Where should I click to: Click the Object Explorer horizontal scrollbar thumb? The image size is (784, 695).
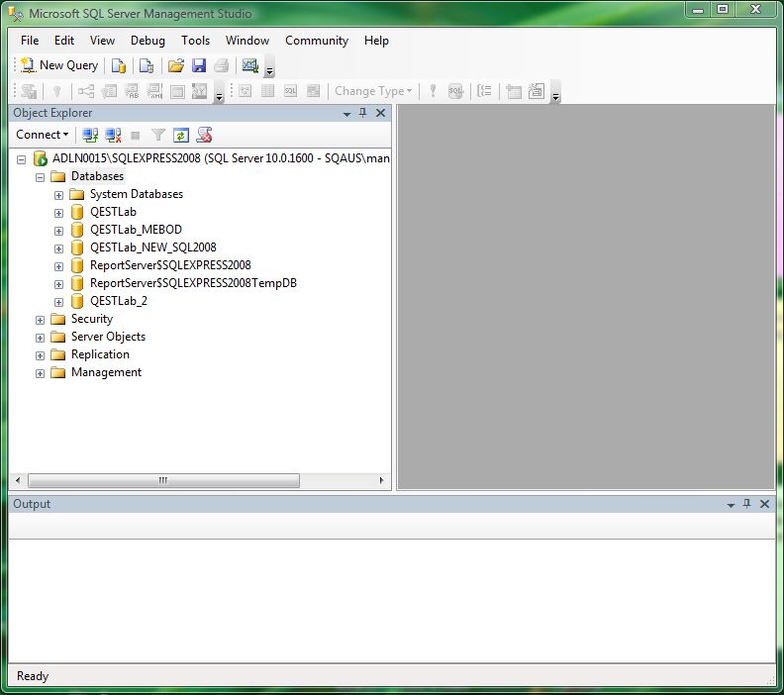[163, 480]
